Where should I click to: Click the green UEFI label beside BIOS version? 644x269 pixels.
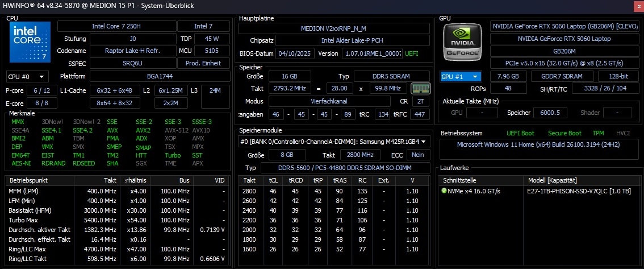413,53
